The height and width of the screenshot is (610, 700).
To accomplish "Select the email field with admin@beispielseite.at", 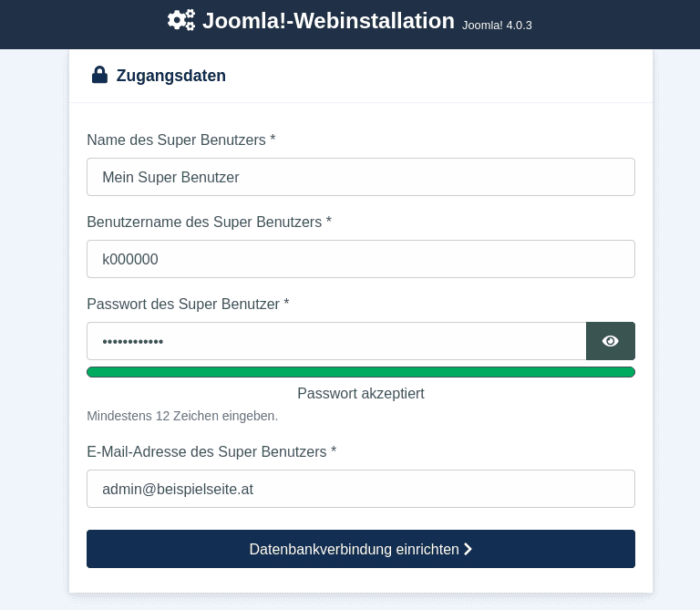I will 360,489.
